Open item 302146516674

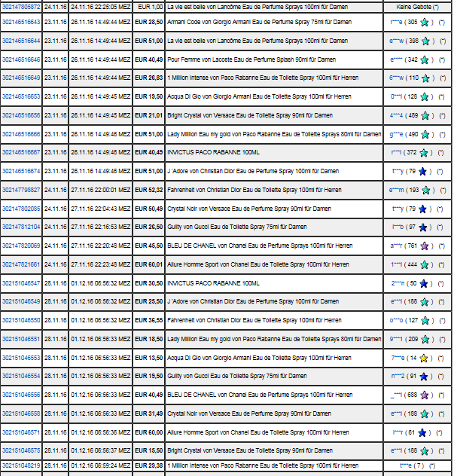21,171
